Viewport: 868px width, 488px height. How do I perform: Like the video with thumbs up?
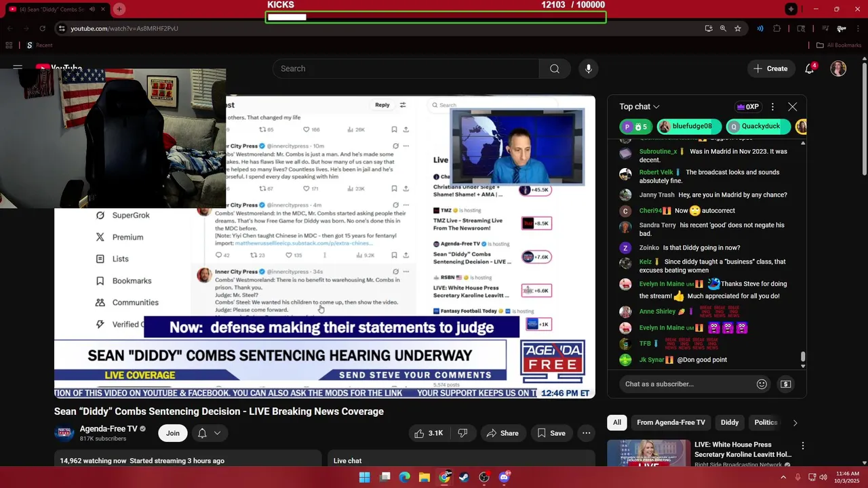click(429, 433)
